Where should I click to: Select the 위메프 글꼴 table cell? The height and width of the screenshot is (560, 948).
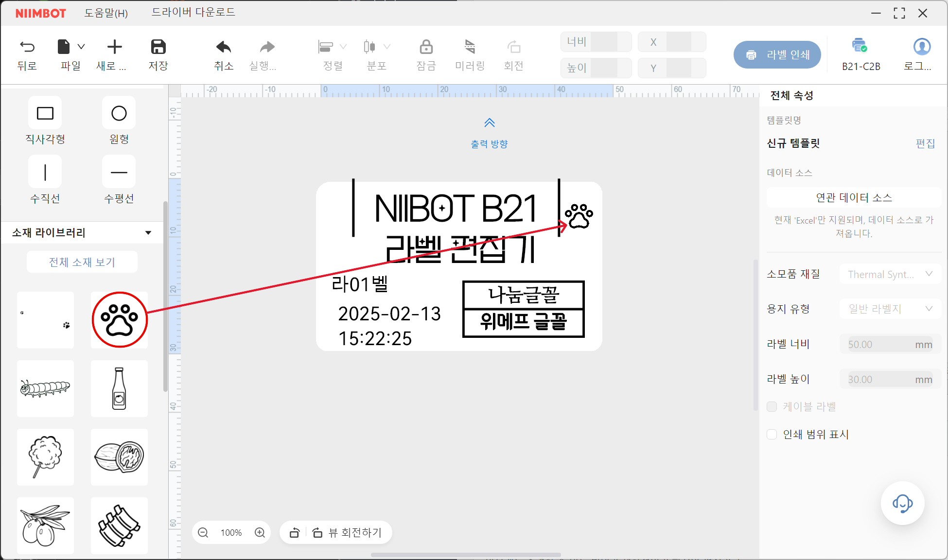click(524, 322)
